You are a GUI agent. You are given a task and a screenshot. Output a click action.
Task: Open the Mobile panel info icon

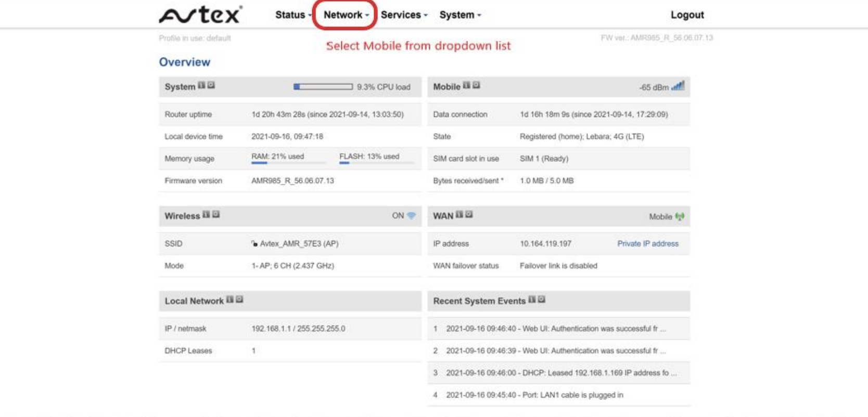point(466,85)
